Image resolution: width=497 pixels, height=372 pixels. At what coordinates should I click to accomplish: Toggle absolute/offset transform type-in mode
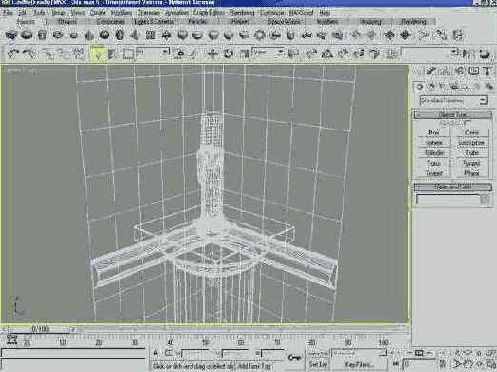[x=169, y=353]
